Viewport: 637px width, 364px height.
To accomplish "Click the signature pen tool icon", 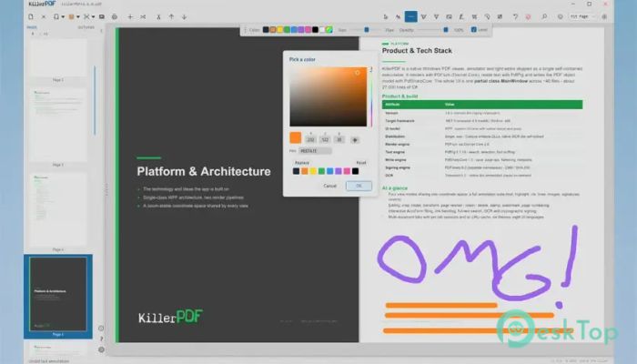I will coord(461,16).
